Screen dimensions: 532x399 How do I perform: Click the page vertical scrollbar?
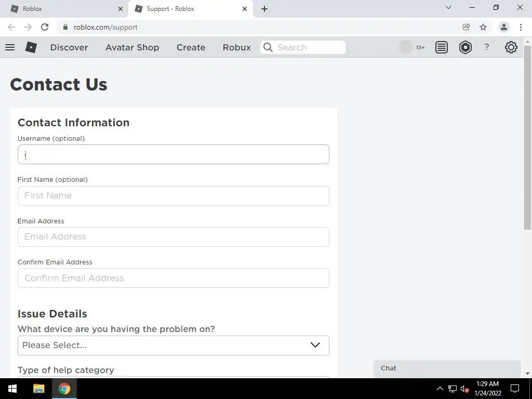click(x=527, y=137)
